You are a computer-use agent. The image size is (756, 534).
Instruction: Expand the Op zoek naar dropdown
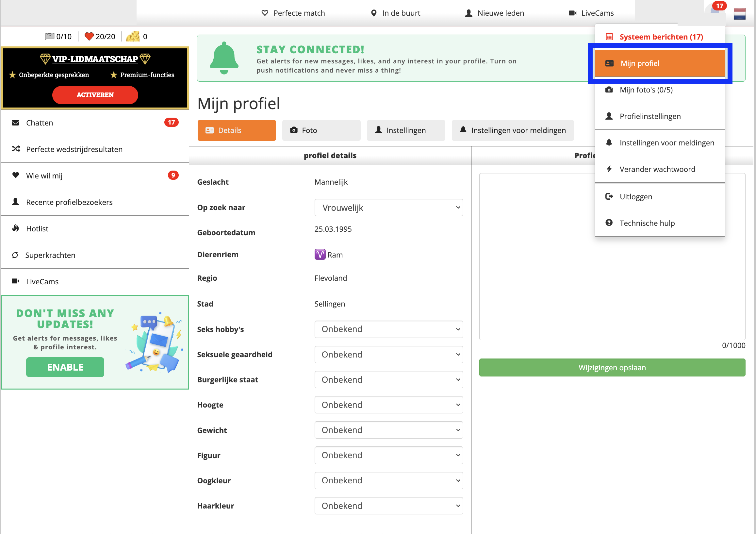(x=388, y=208)
